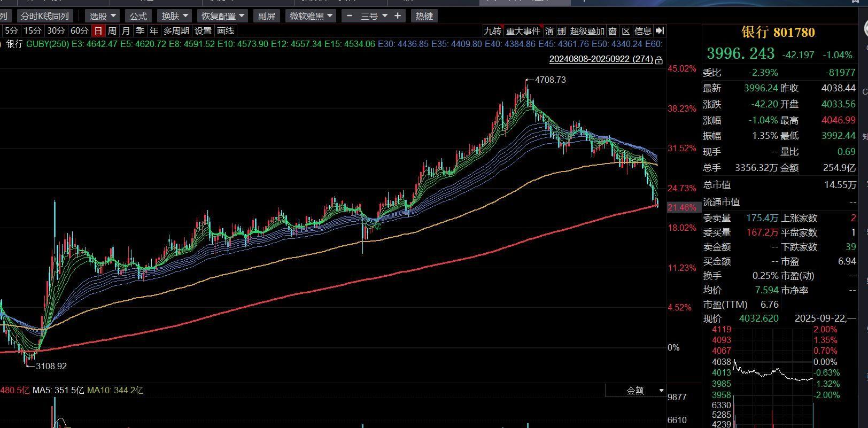This screenshot has width=868, height=428.
Task: Increase font size with the plus button
Action: point(398,16)
